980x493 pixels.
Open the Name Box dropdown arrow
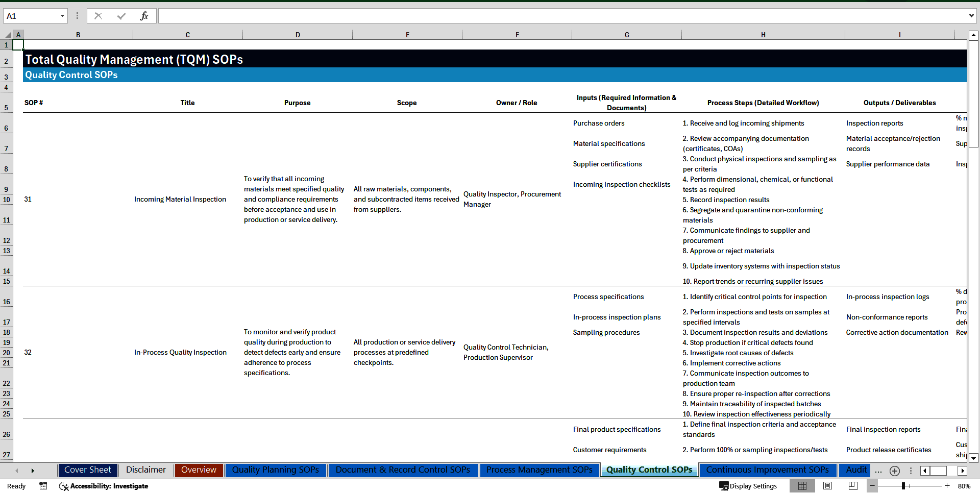coord(63,15)
